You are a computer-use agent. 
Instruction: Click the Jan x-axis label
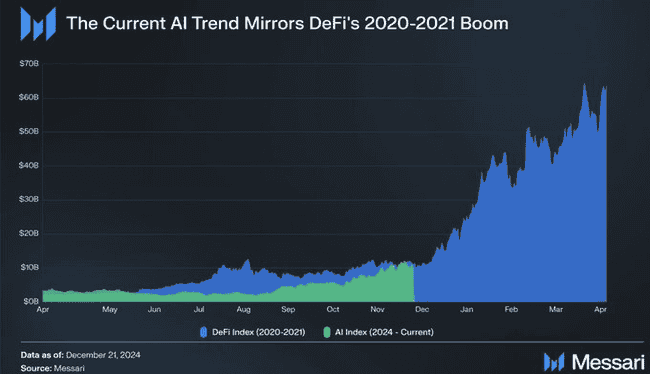467,310
